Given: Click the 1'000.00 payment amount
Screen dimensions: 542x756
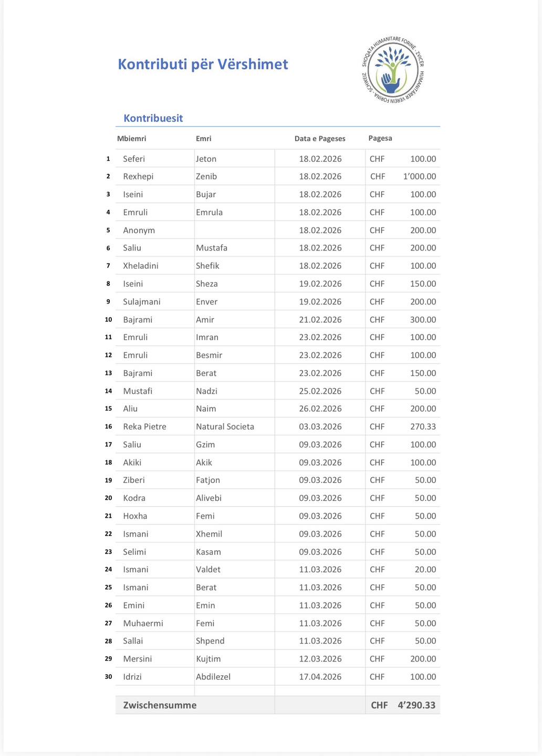Looking at the screenshot, I should click(x=420, y=176).
